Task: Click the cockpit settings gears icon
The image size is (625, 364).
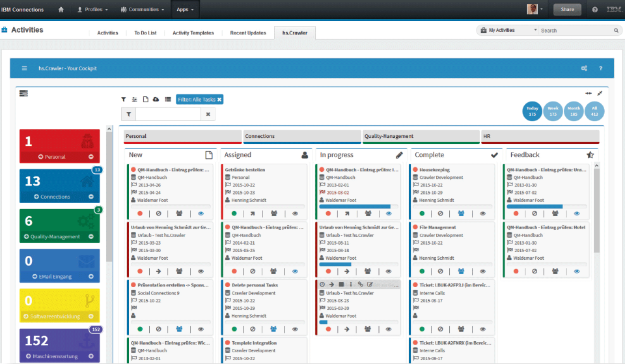Action: pos(584,68)
